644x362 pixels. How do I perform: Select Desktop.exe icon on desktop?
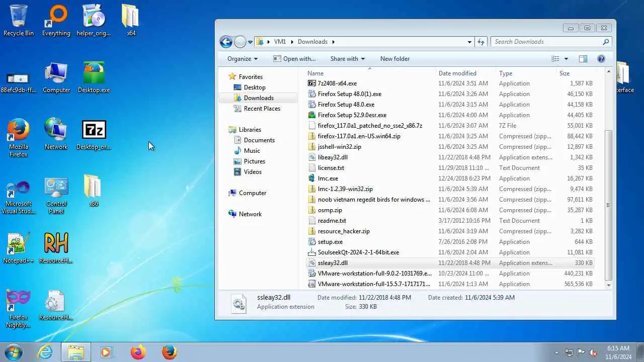pos(94,77)
